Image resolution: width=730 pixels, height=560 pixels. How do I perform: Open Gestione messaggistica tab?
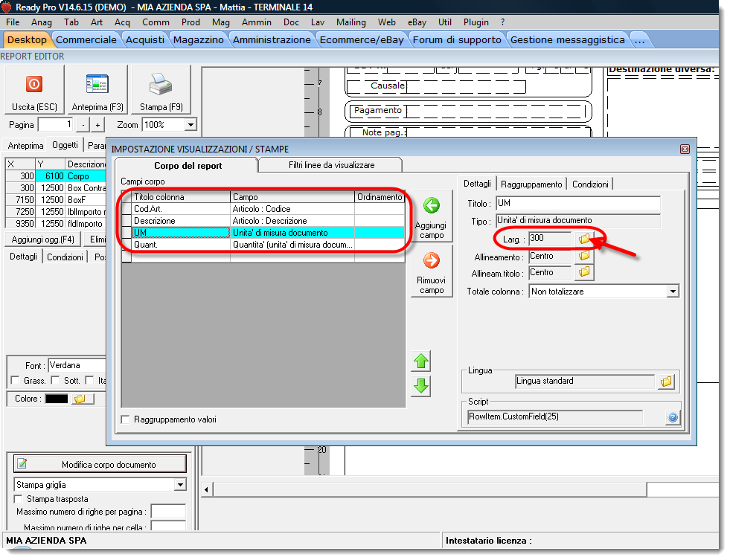tap(568, 40)
